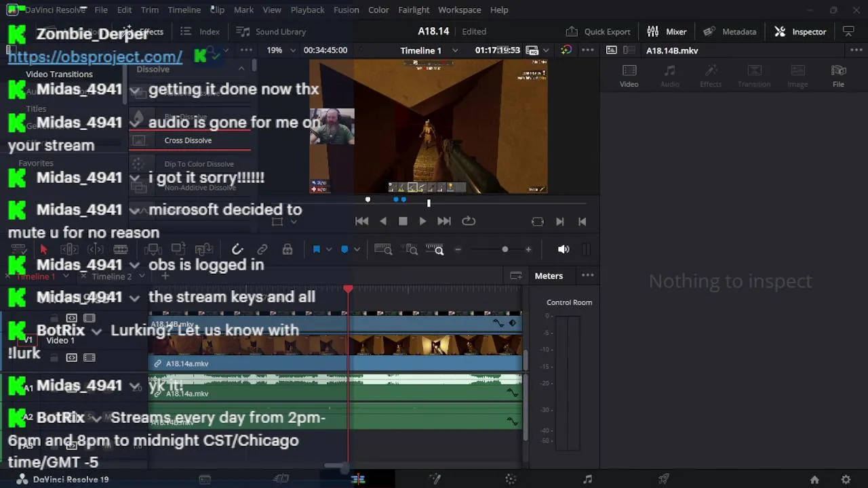Screen dimensions: 868x488
Task: Click the zoom-to-fit full extent icon
Action: click(383, 249)
